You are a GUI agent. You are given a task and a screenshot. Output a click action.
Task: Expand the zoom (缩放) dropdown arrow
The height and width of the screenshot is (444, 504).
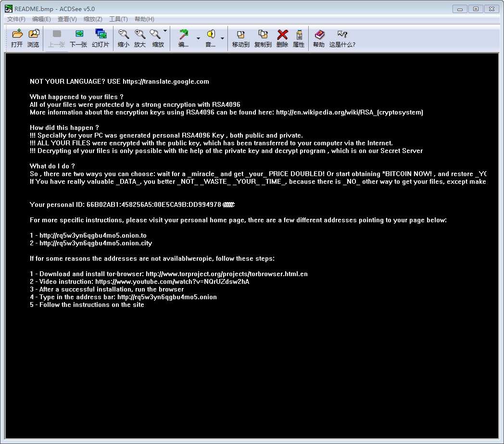coord(165,31)
